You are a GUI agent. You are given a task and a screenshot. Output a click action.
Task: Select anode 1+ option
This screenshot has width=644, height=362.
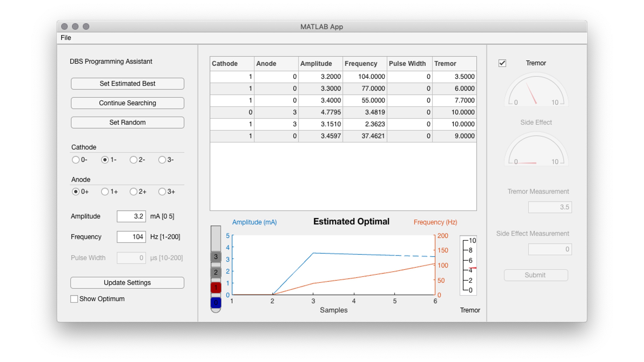click(x=105, y=192)
